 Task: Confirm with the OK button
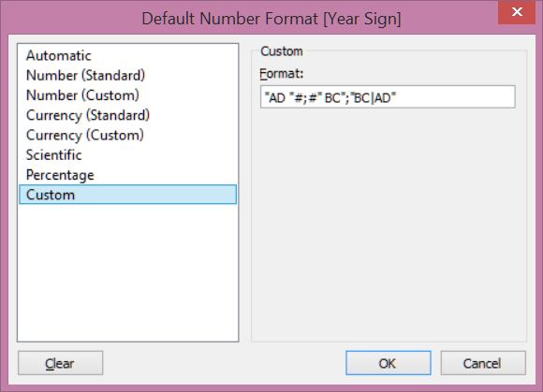pos(389,363)
